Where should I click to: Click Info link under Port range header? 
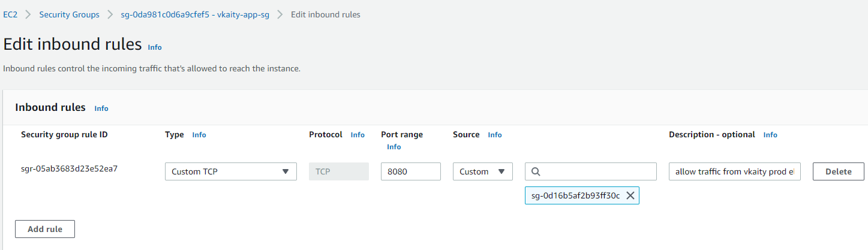pos(394,147)
